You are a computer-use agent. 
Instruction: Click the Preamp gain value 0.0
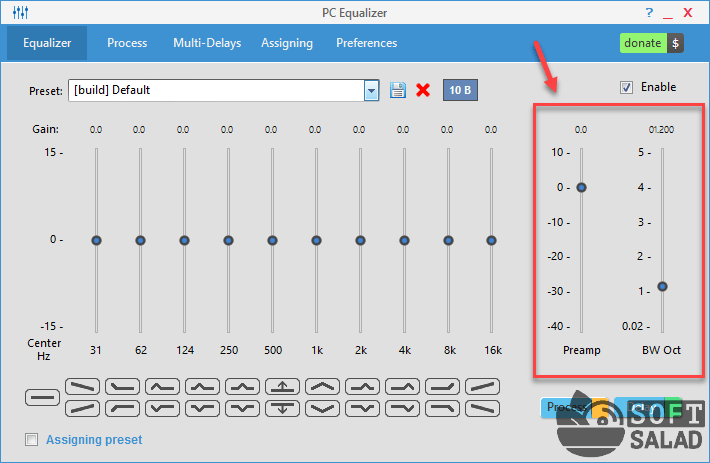coord(581,130)
